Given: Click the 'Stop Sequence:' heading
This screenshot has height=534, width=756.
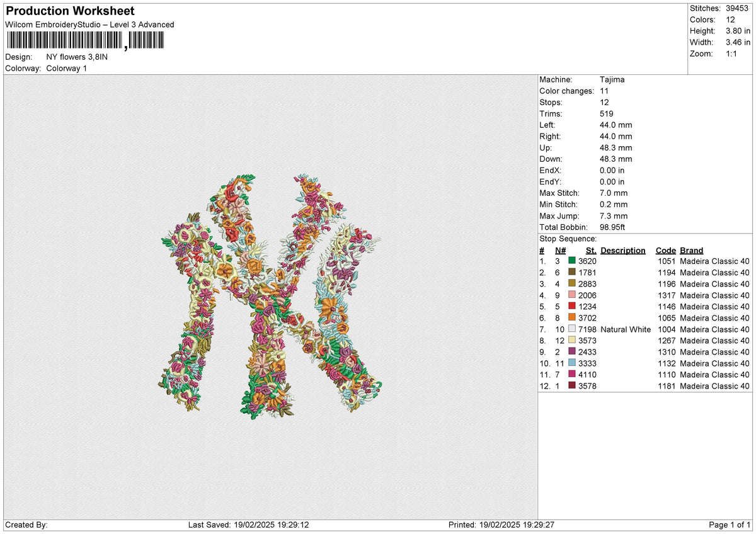Looking at the screenshot, I should (568, 239).
